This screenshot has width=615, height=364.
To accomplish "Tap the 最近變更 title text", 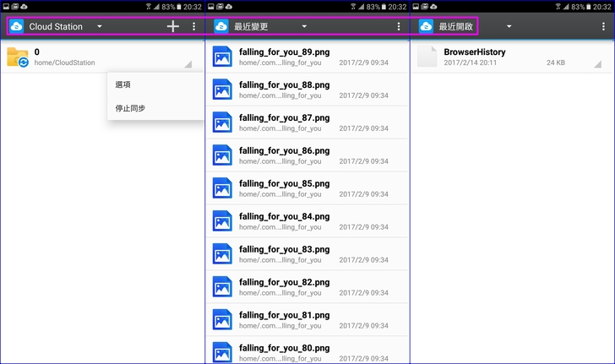I will point(251,26).
